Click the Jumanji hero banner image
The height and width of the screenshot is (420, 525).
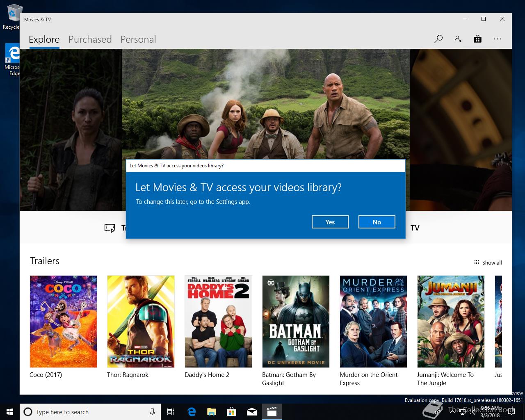(266, 104)
